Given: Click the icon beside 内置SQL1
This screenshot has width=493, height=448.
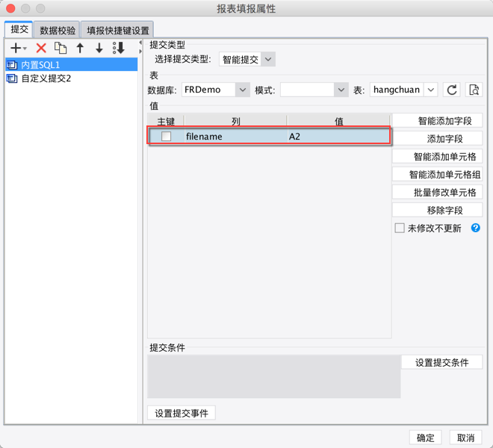Looking at the screenshot, I should pyautogui.click(x=12, y=65).
